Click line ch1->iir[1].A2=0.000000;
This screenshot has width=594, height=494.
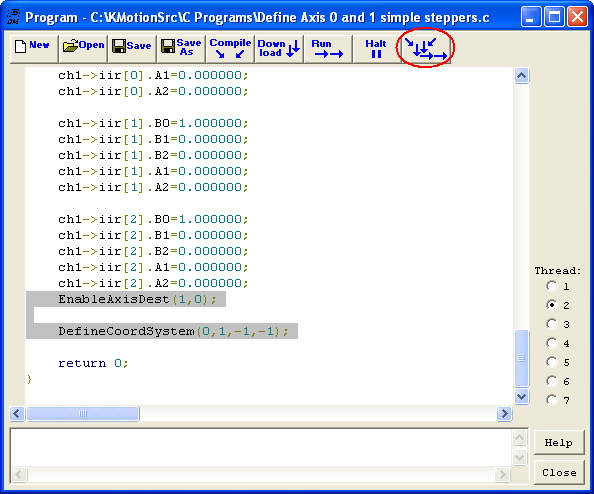click(153, 187)
